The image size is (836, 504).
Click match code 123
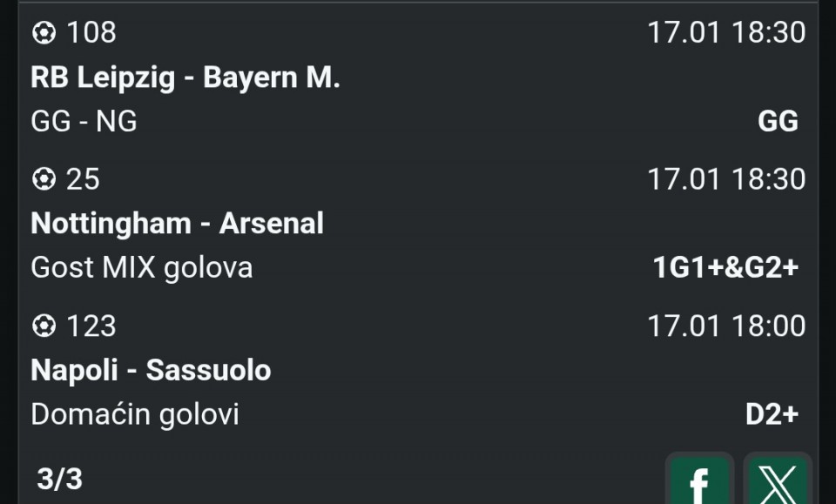tap(91, 326)
